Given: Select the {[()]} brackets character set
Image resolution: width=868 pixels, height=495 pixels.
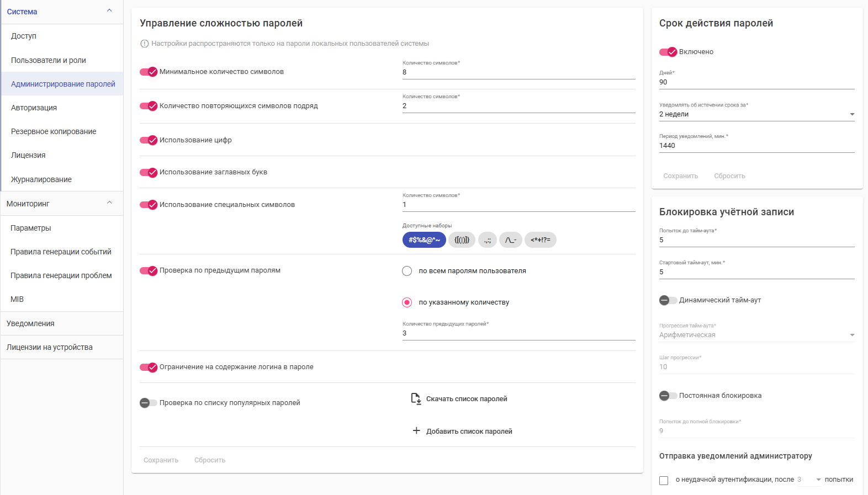Looking at the screenshot, I should point(462,240).
